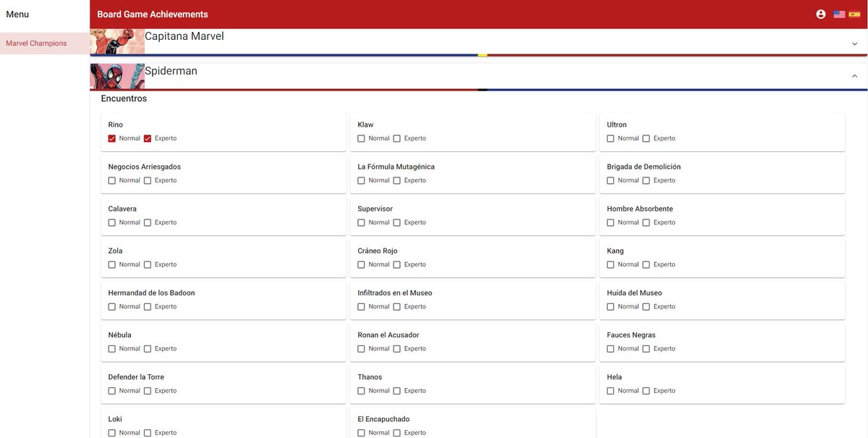Image resolution: width=868 pixels, height=438 pixels.
Task: Tick Zola Normal checkbox
Action: (112, 264)
